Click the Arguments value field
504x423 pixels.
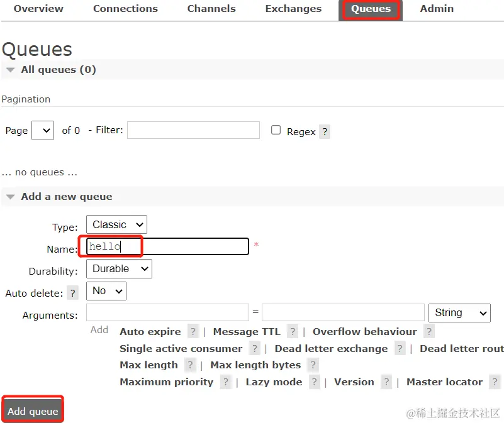343,312
